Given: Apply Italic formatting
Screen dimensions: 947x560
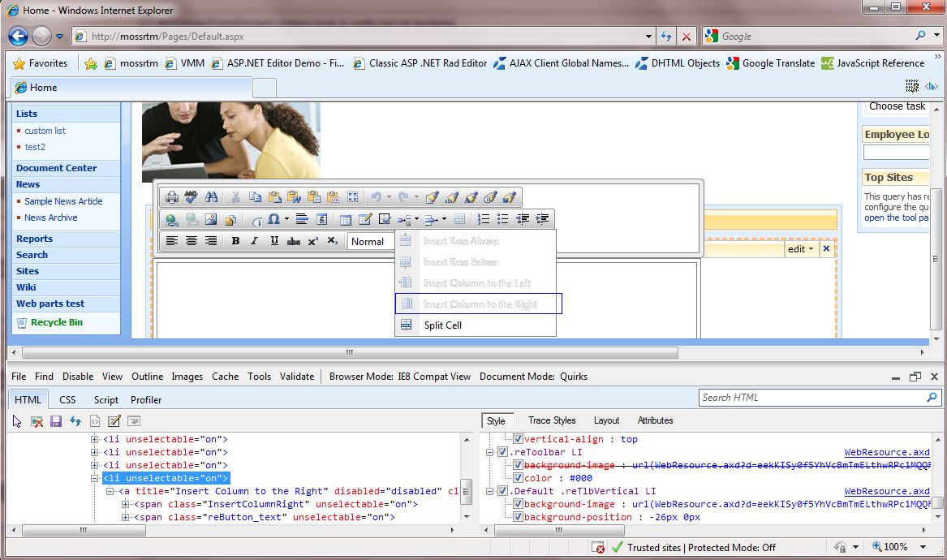Looking at the screenshot, I should tap(254, 241).
